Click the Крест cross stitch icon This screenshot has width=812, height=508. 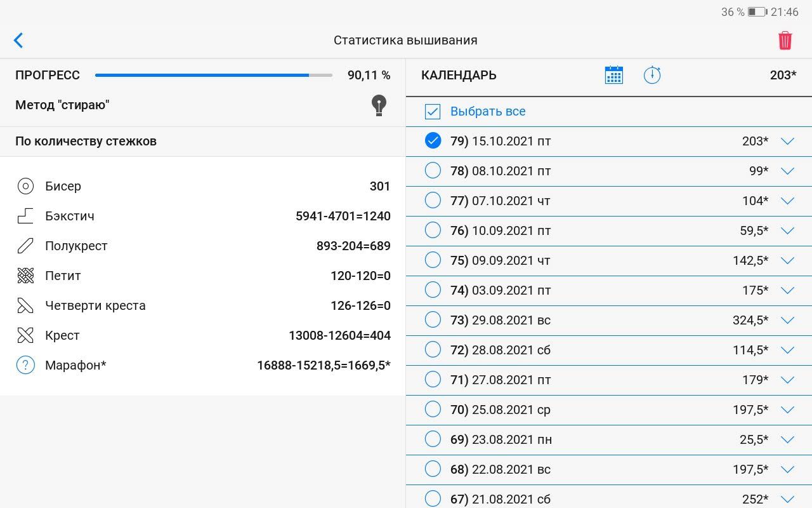(25, 335)
